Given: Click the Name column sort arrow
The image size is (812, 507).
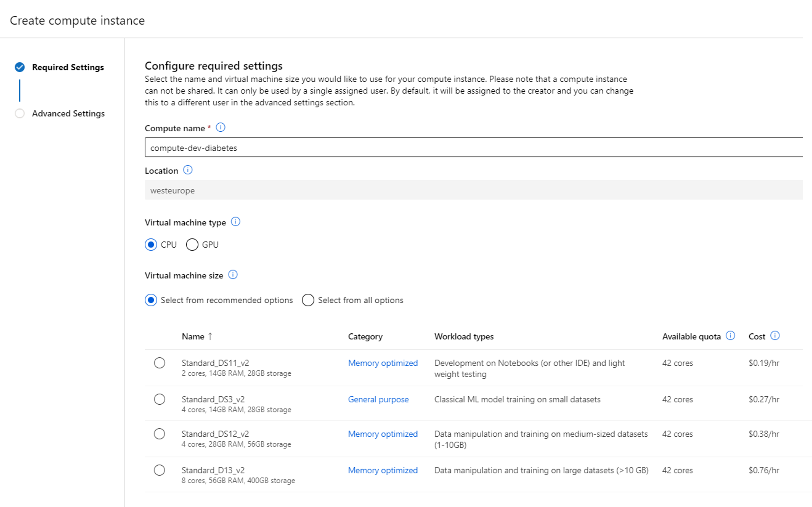Looking at the screenshot, I should (210, 336).
